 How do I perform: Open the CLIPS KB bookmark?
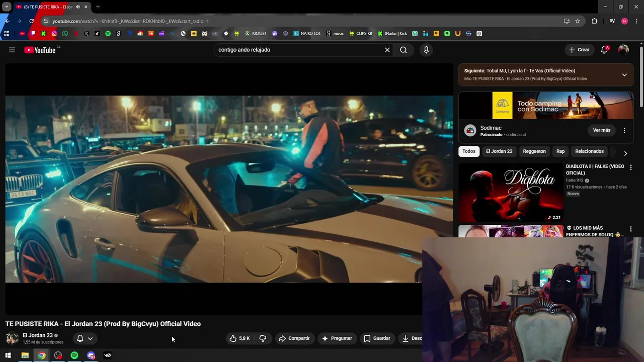(x=361, y=34)
